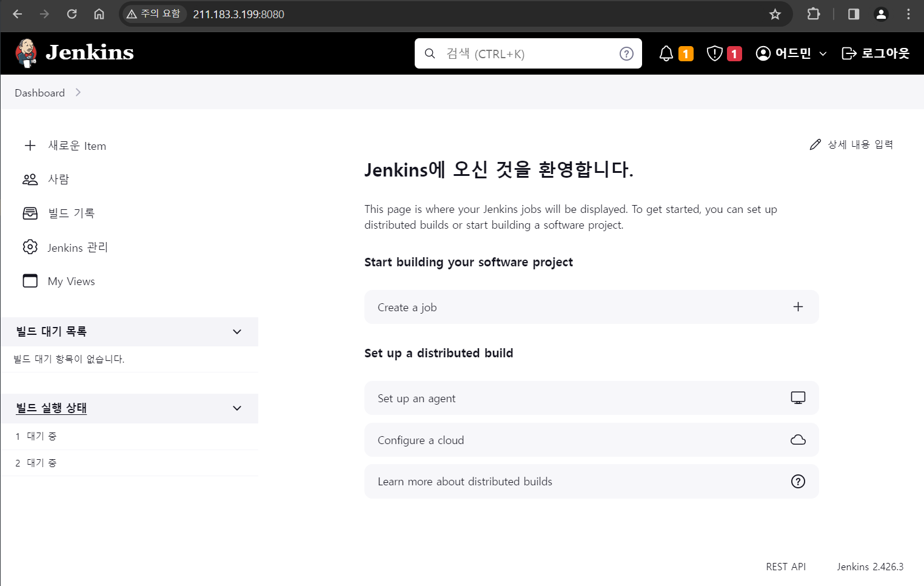The height and width of the screenshot is (586, 924).
Task: Open the browser three-dot menu
Action: point(908,14)
